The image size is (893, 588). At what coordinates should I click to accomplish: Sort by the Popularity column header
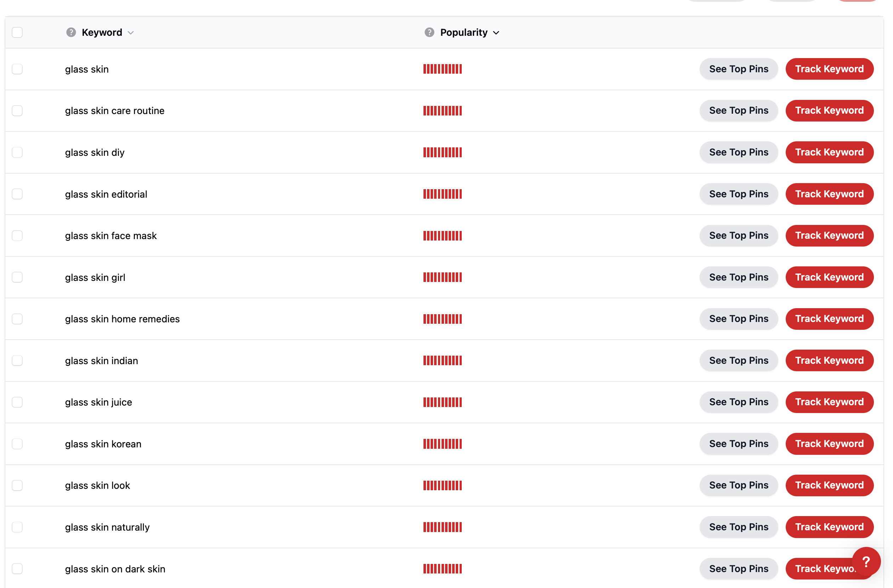tap(464, 32)
